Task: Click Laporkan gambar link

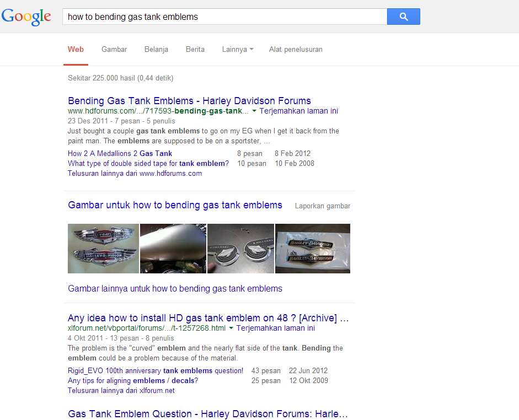Action: (x=323, y=206)
